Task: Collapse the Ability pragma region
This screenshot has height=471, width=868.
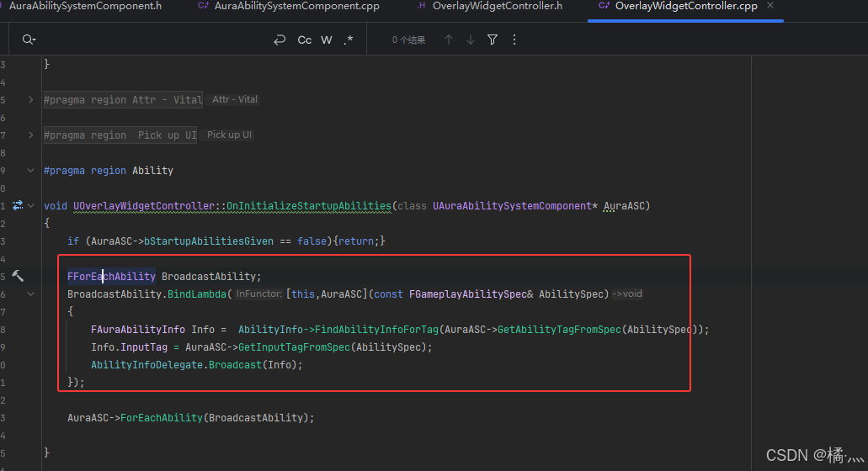Action: point(31,170)
